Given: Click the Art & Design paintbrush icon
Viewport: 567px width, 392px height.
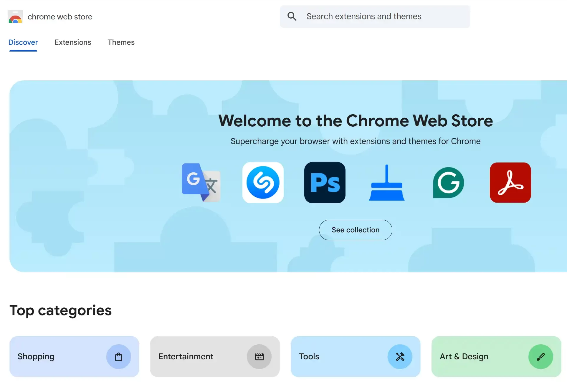Looking at the screenshot, I should pos(541,357).
